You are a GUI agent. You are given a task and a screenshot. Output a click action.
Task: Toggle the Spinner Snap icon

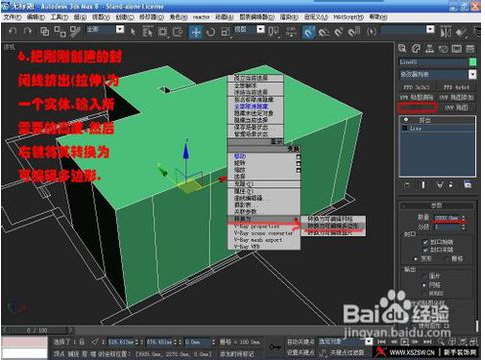point(354,32)
